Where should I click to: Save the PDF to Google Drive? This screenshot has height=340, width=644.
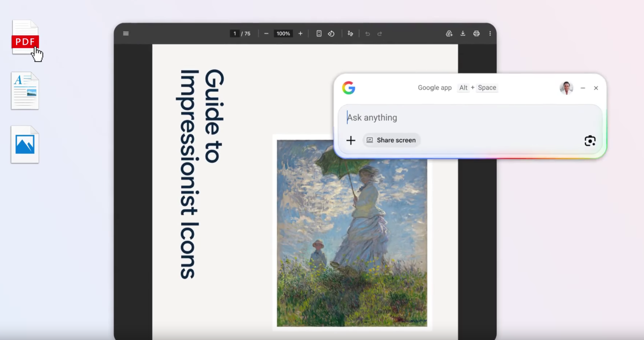449,33
